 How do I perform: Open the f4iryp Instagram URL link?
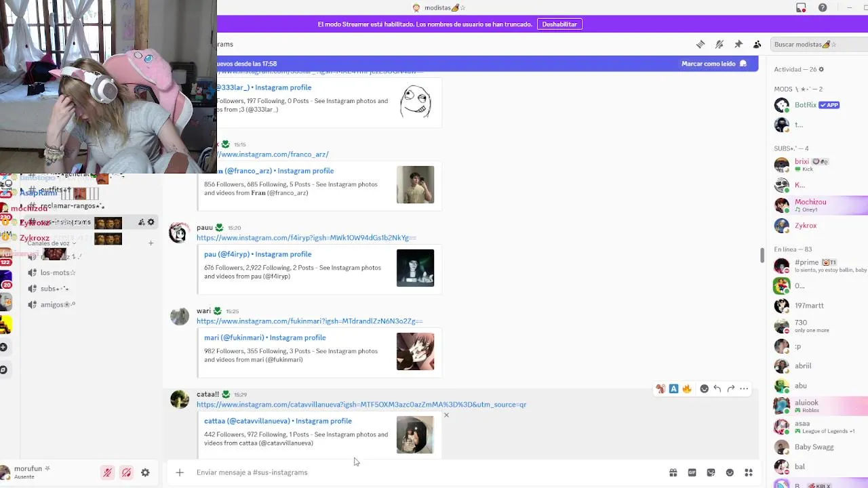(306, 238)
